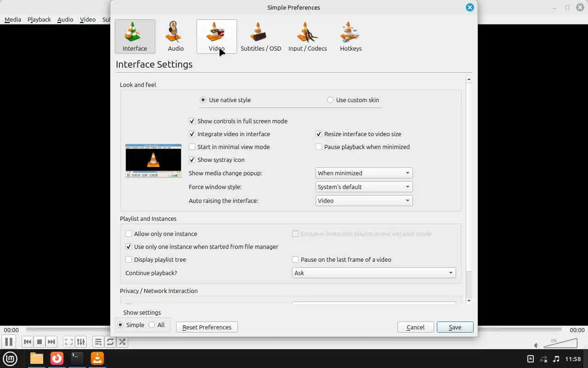The image size is (588, 368).
Task: Open extended settings equalizer icon
Action: tap(81, 342)
